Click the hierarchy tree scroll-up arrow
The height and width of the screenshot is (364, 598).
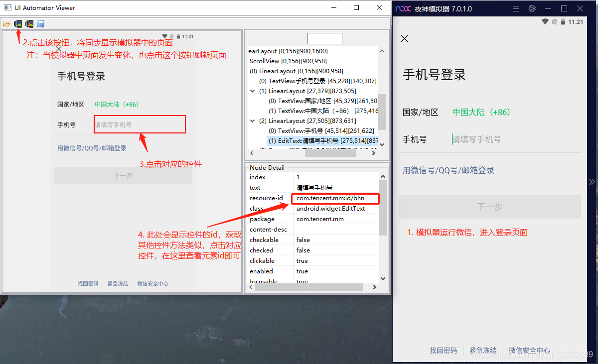coord(382,51)
